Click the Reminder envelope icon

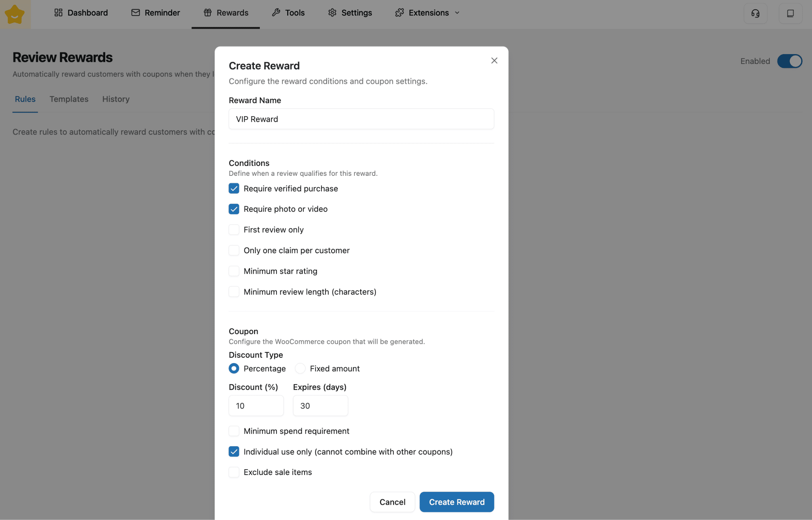point(135,13)
